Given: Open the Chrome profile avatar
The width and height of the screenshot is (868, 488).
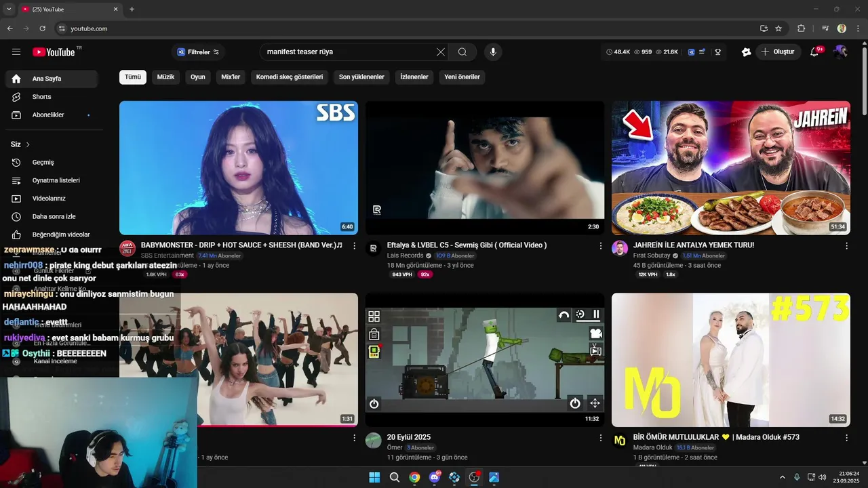Looking at the screenshot, I should point(842,28).
